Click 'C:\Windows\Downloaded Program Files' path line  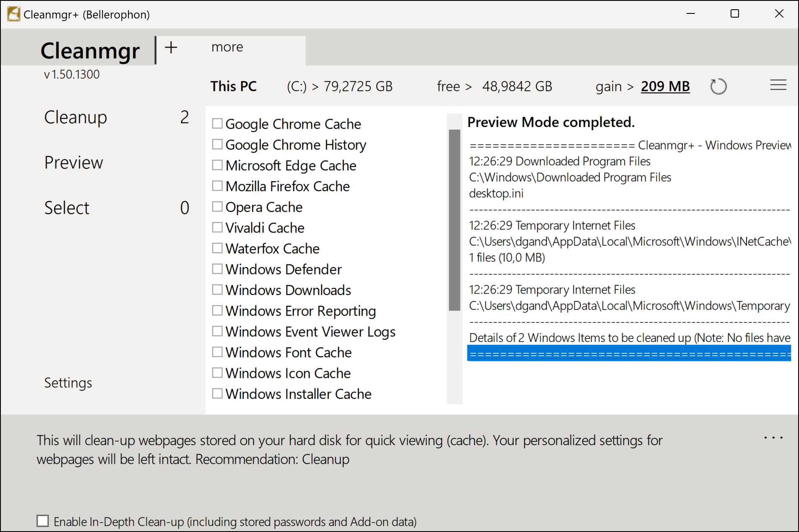click(x=570, y=177)
